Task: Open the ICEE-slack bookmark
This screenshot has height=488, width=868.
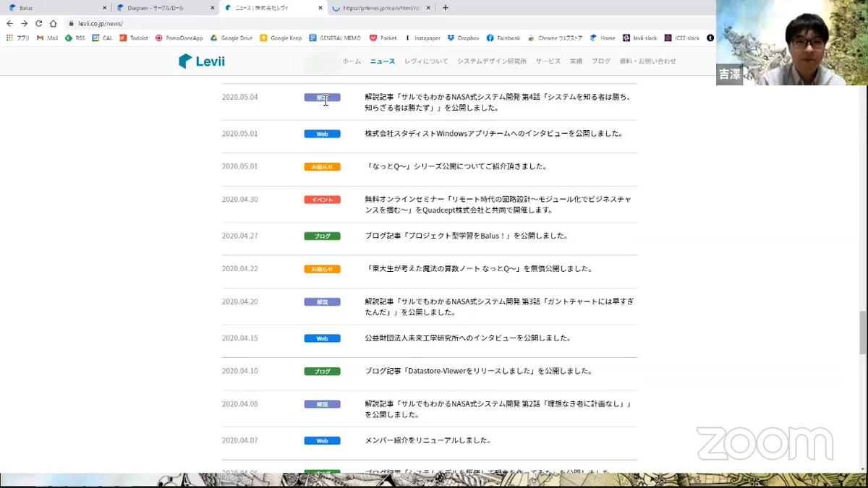Action: 681,38
